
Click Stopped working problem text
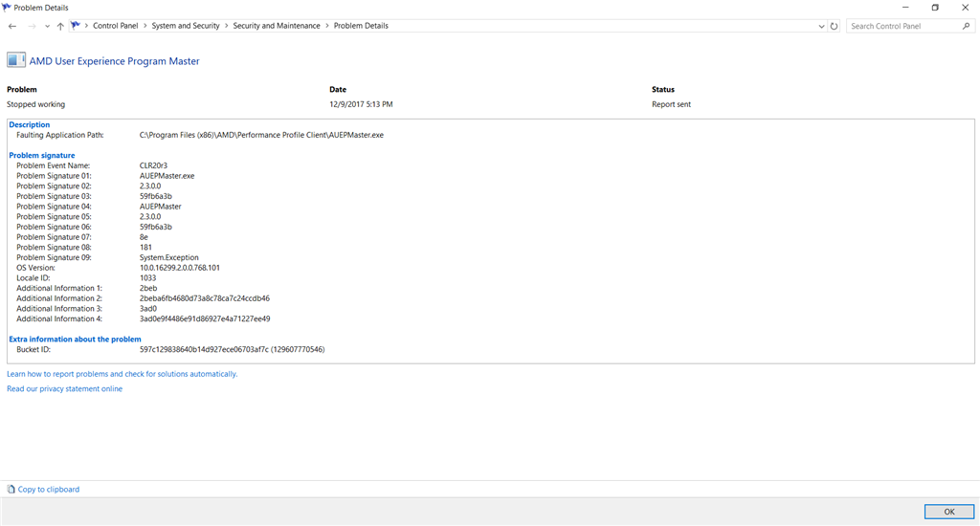click(x=35, y=104)
